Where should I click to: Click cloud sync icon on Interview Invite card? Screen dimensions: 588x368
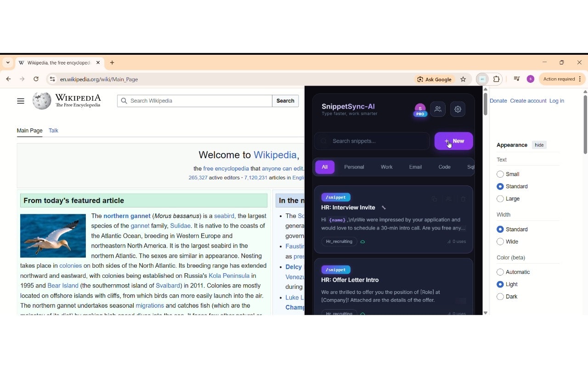click(363, 241)
